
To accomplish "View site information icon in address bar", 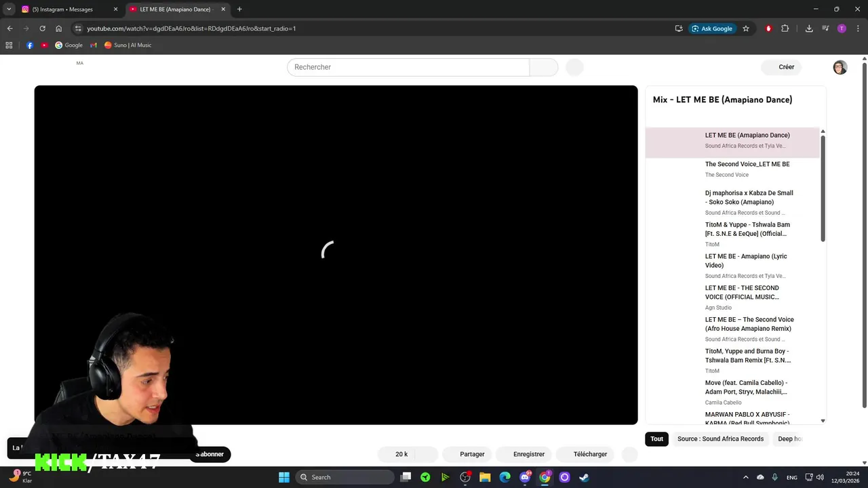I will point(78,28).
